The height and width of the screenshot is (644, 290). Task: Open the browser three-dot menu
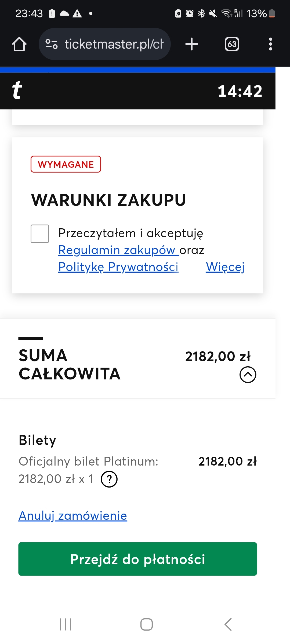[270, 44]
